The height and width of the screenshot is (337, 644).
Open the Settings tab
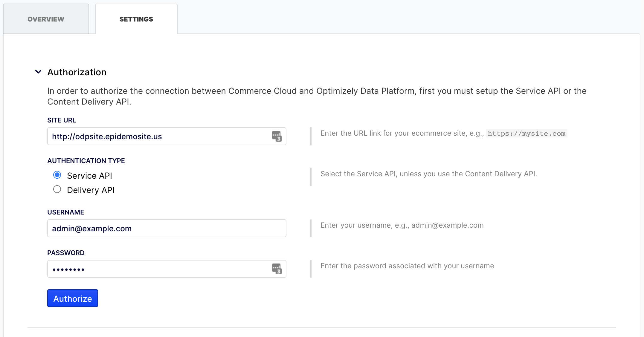[136, 19]
